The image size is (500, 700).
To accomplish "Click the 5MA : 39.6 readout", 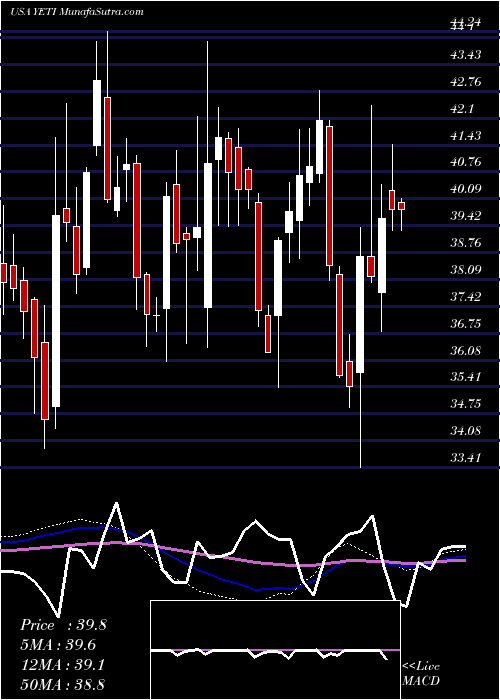I will [58, 645].
